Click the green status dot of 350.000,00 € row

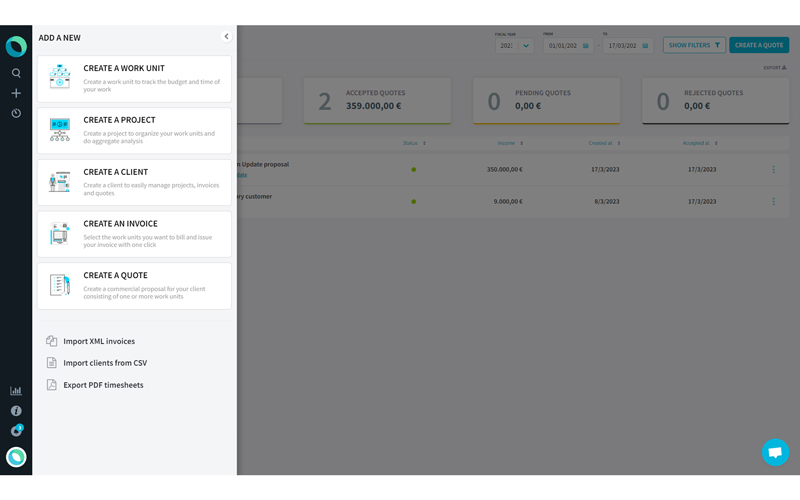(x=414, y=169)
